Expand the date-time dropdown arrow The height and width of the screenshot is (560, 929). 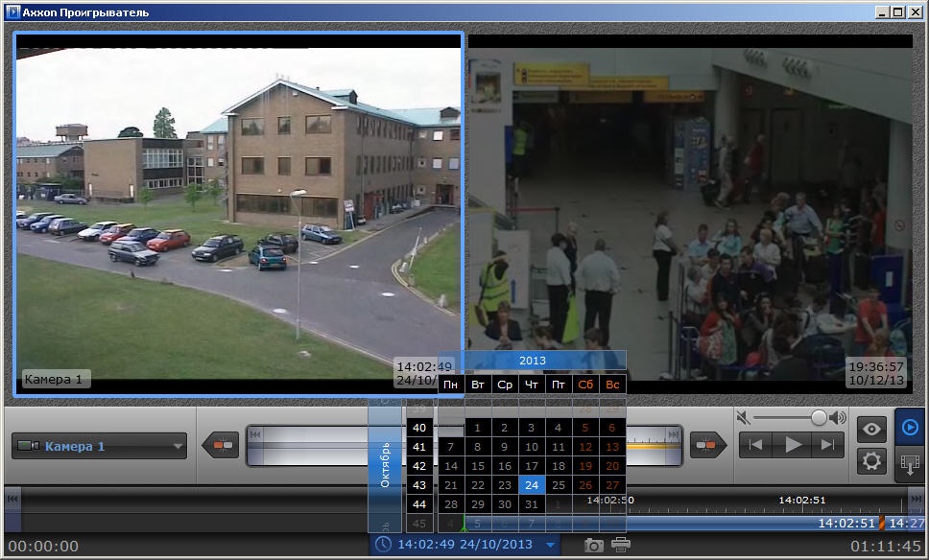[x=550, y=545]
